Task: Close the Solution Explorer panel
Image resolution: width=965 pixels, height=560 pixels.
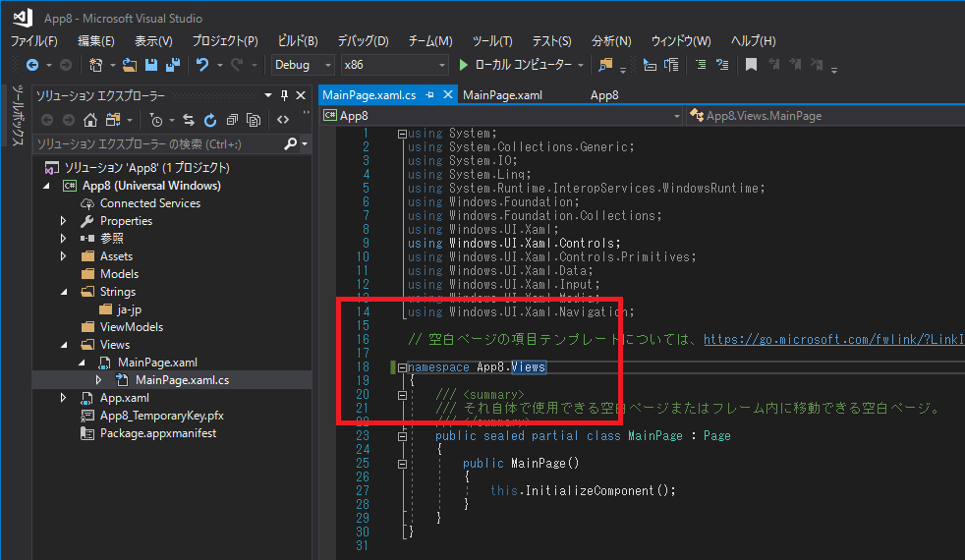Action: (x=301, y=95)
